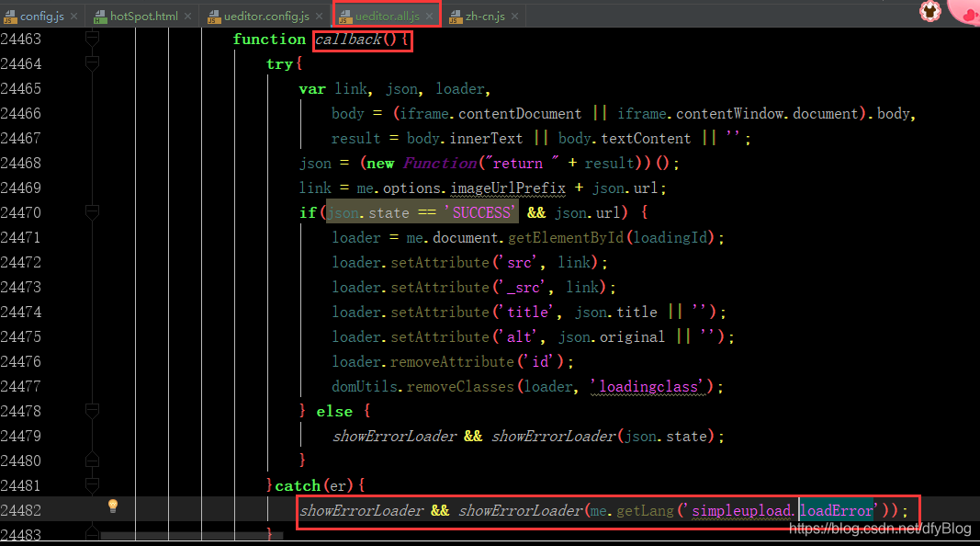Click the 'Function' constructor on line 24468

coord(440,164)
